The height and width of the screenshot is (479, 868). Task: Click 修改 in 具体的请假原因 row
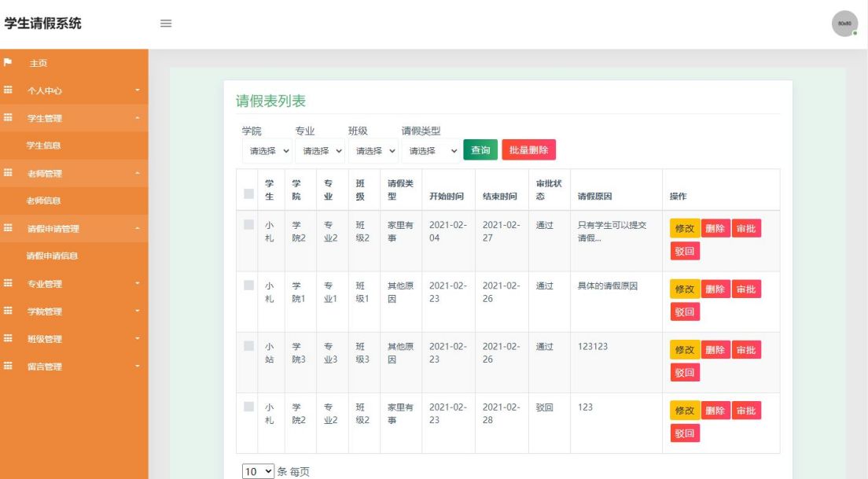pyautogui.click(x=685, y=289)
